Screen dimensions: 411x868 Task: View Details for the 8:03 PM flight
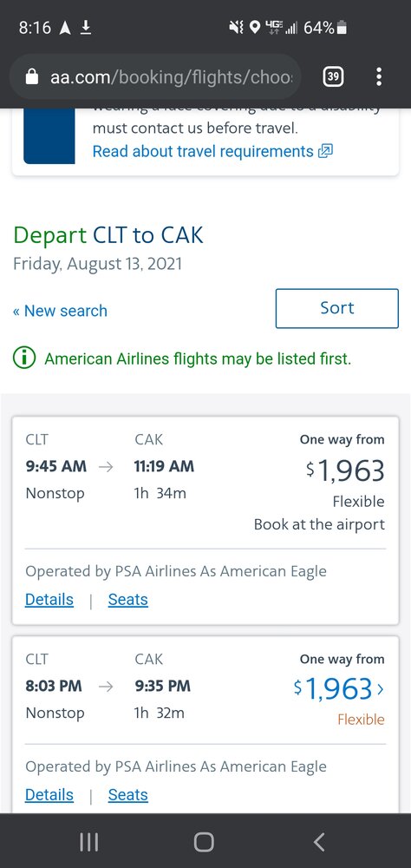coord(49,795)
